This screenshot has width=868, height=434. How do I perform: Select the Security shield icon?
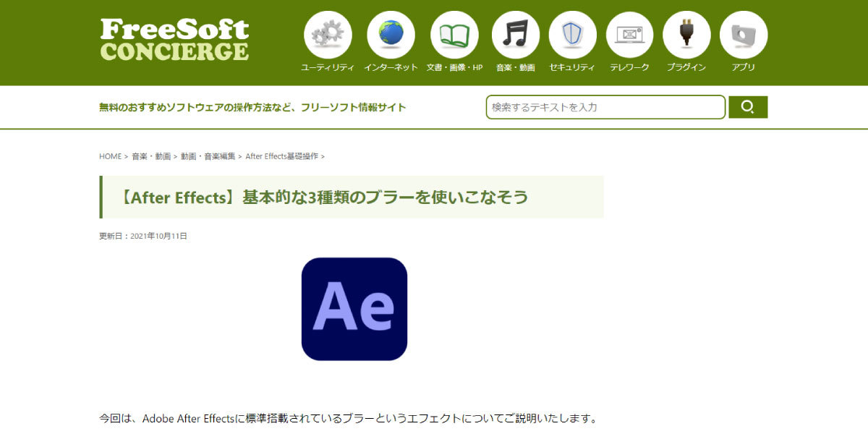click(572, 35)
